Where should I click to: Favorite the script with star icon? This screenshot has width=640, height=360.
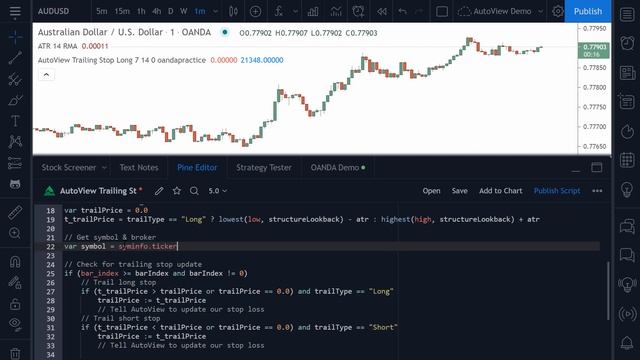pyautogui.click(x=177, y=191)
